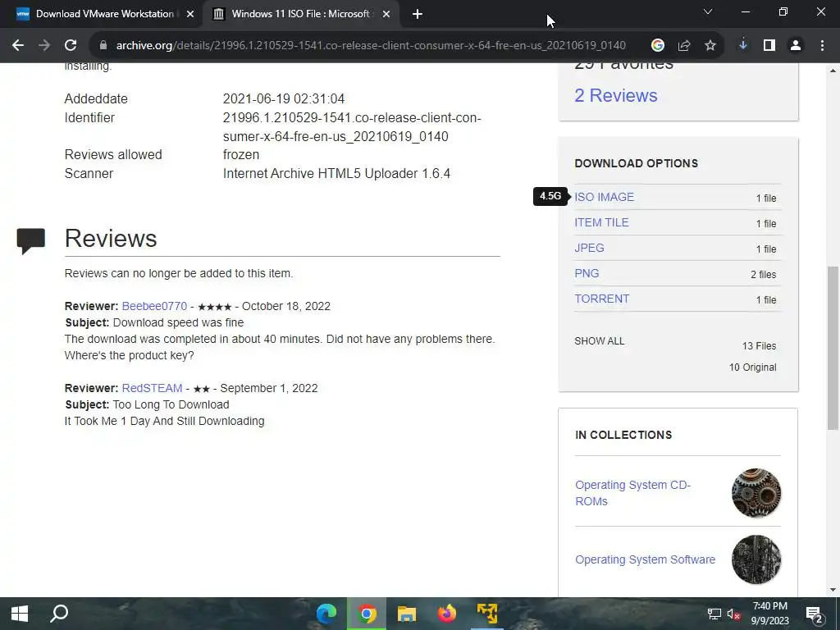This screenshot has width=840, height=630.
Task: Close the Download VMware Workstation tab
Action: click(x=190, y=15)
